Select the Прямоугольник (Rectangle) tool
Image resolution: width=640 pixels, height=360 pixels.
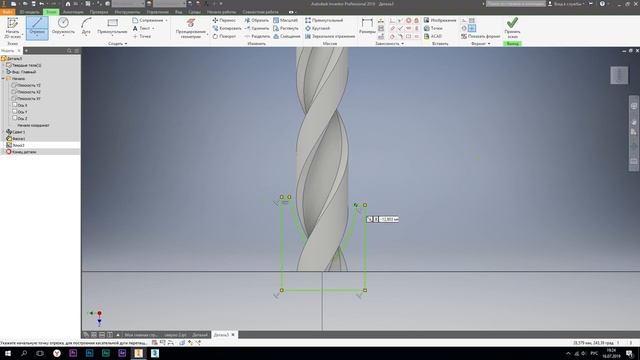tap(112, 27)
